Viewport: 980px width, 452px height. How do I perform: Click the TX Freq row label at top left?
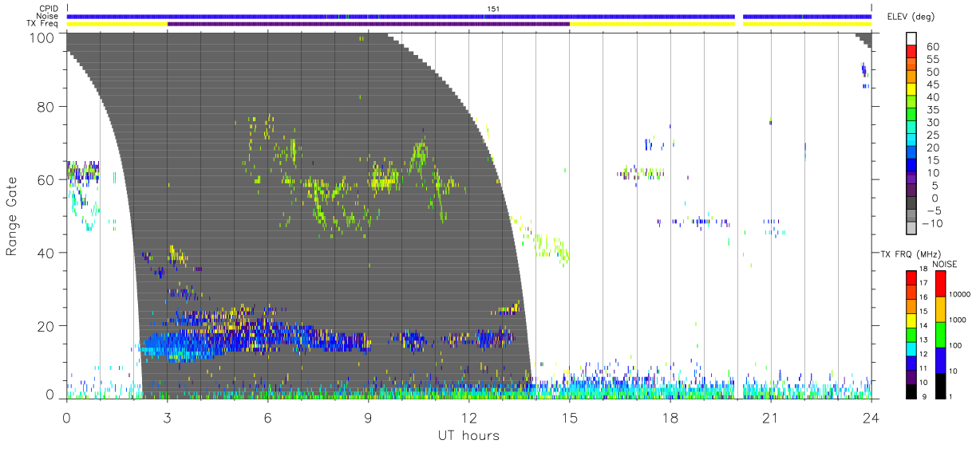pos(43,23)
